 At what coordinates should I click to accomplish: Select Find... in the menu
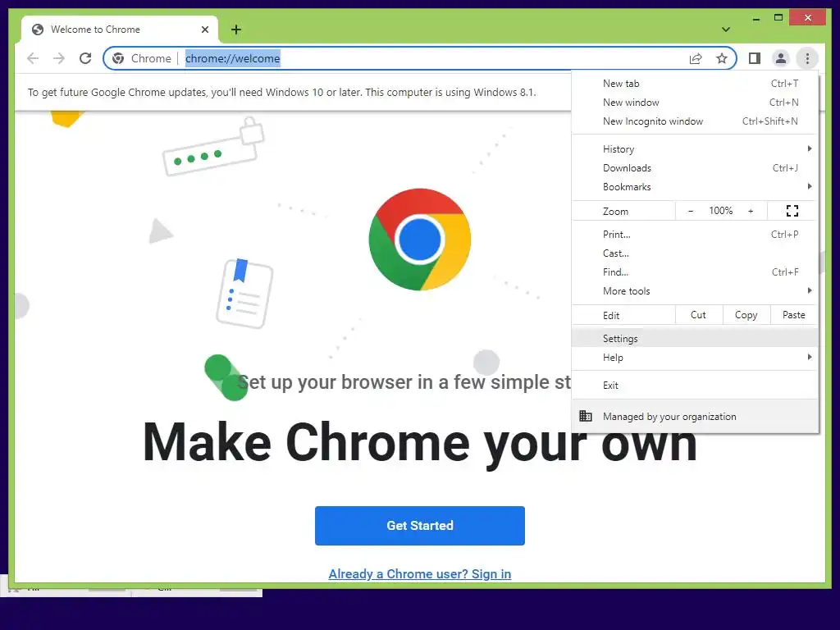695,272
